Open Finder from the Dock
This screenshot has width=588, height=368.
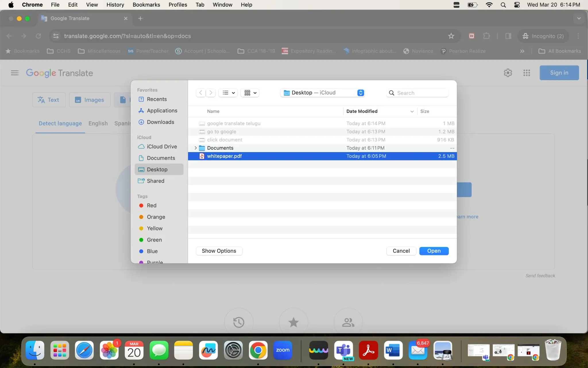35,350
